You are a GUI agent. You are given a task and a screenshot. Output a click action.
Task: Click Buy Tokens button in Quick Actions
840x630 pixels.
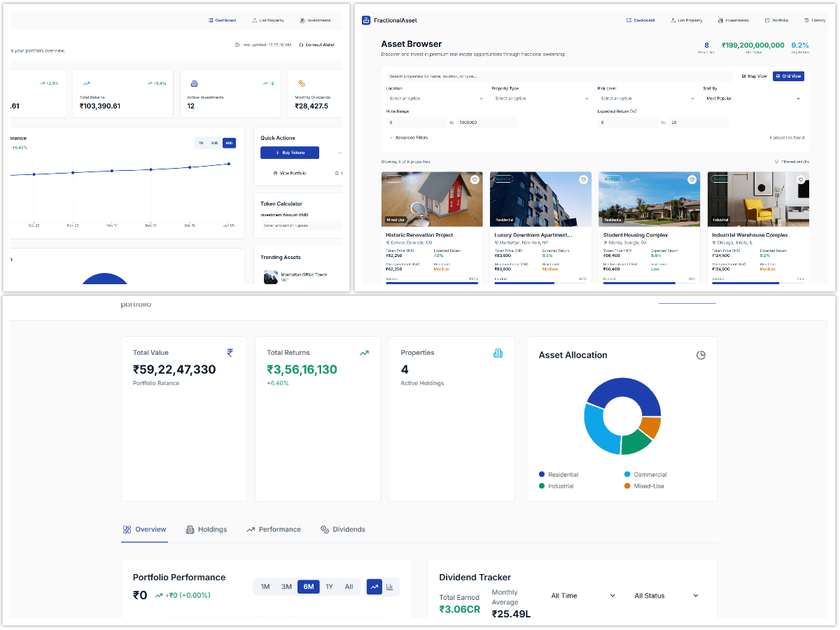point(290,153)
